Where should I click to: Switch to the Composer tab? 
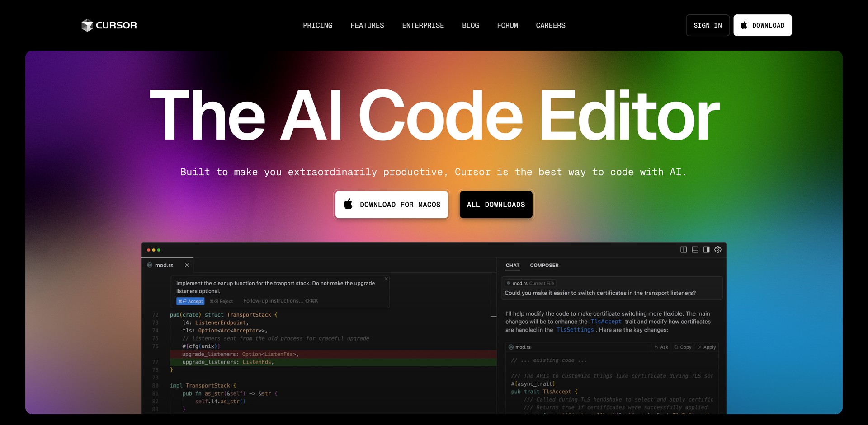point(544,266)
